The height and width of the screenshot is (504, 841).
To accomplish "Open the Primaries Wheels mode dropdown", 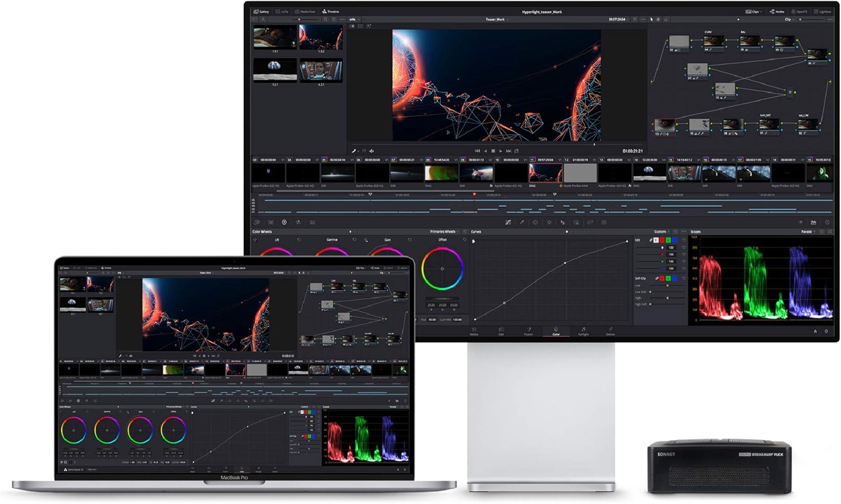I will [445, 232].
